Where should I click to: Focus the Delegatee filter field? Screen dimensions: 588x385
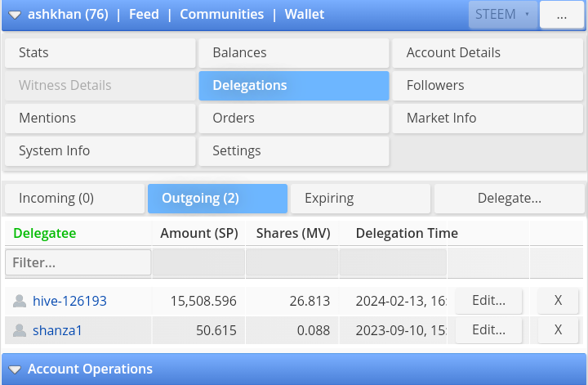(x=78, y=263)
